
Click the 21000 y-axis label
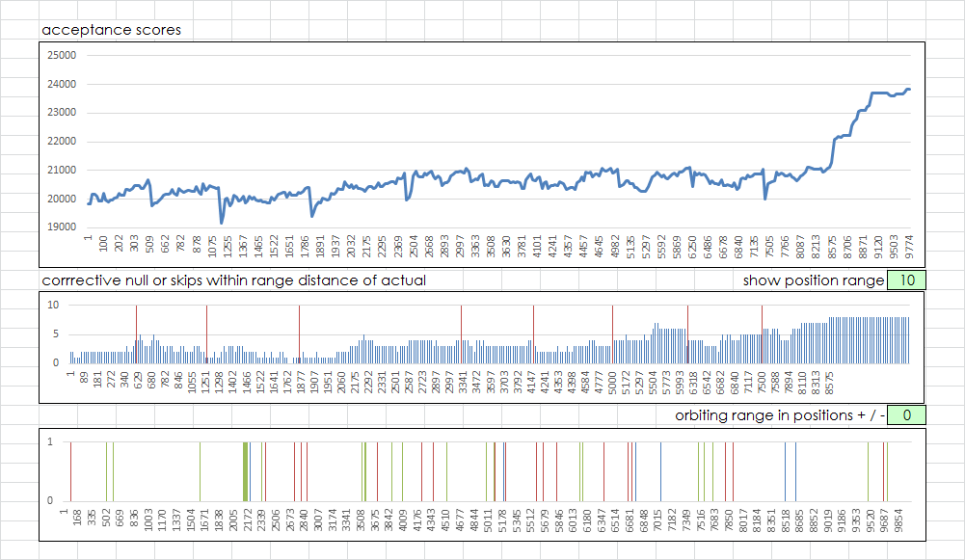(62, 170)
